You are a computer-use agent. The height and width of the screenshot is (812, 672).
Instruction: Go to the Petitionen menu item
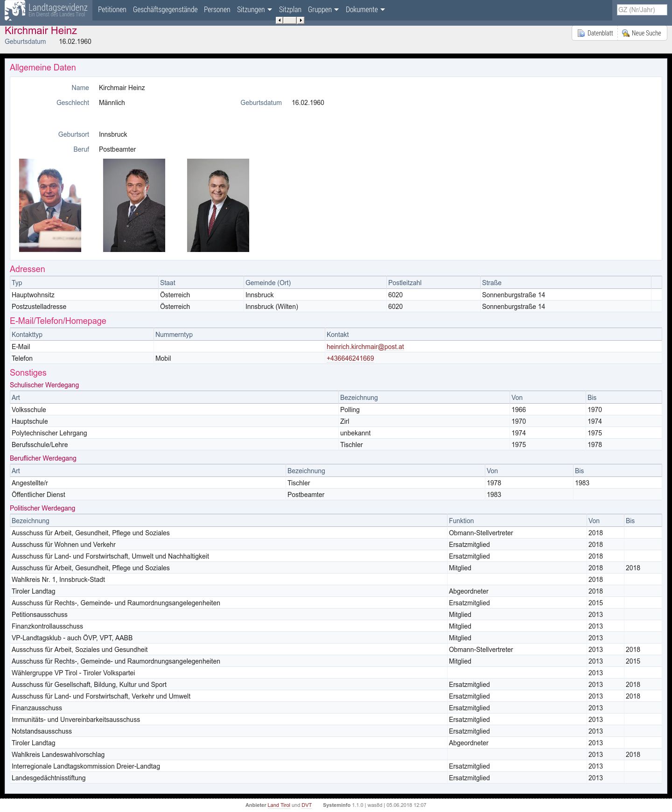(112, 9)
